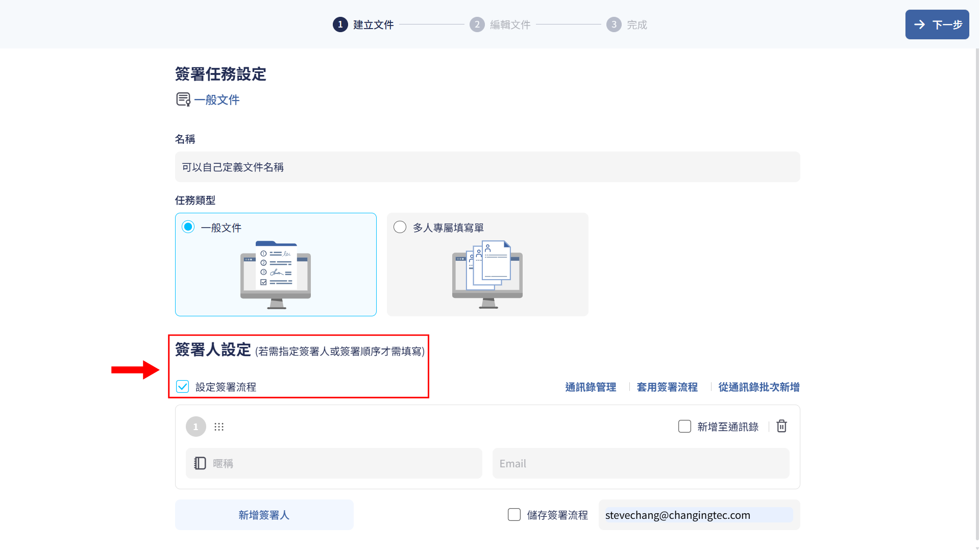Screen dimensions: 980x551
Task: Click the stevechang@changingtec.com field
Action: tap(699, 515)
